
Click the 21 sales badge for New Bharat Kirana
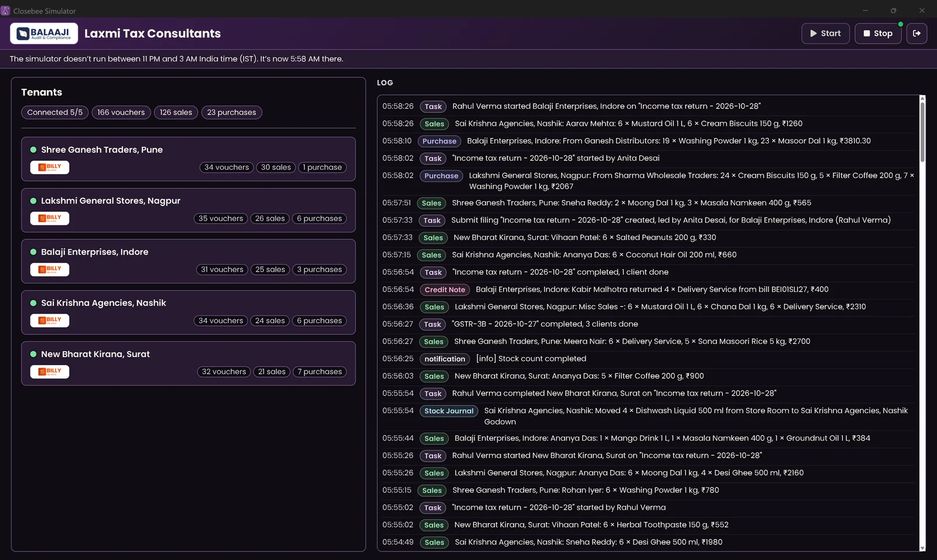click(272, 372)
